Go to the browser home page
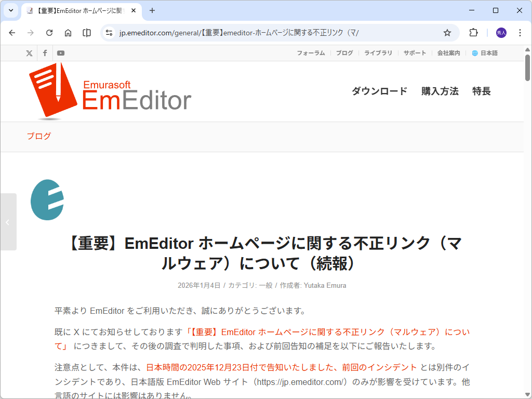The image size is (532, 399). [68, 33]
